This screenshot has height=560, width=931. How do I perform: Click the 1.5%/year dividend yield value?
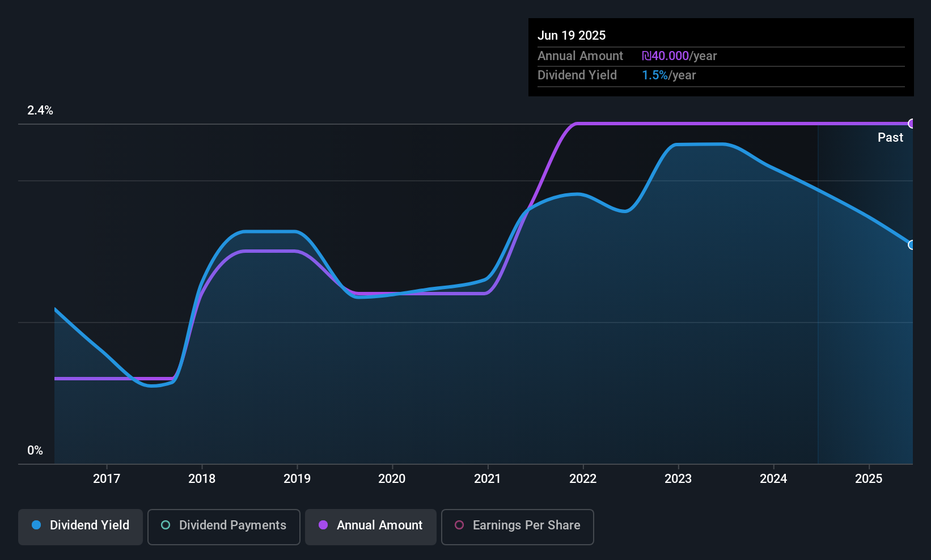[668, 75]
